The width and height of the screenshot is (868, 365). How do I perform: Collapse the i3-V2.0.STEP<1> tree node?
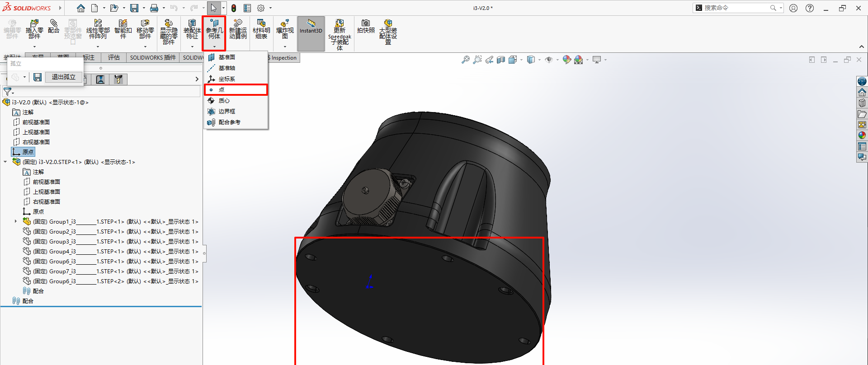5,162
